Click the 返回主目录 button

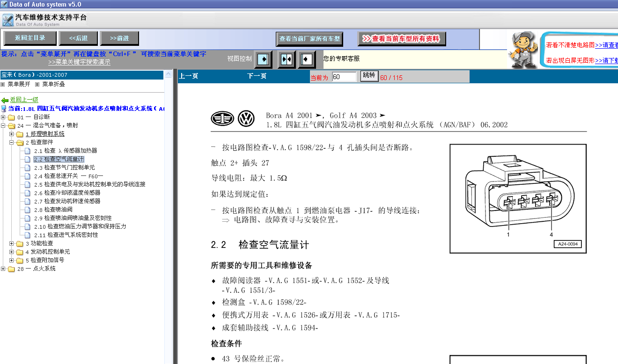(30, 38)
